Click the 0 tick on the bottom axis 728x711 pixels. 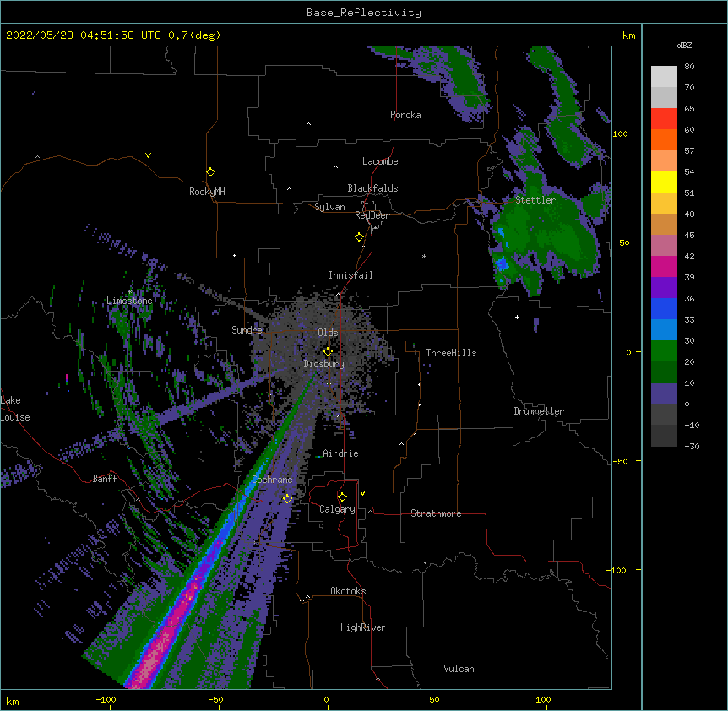(x=326, y=699)
